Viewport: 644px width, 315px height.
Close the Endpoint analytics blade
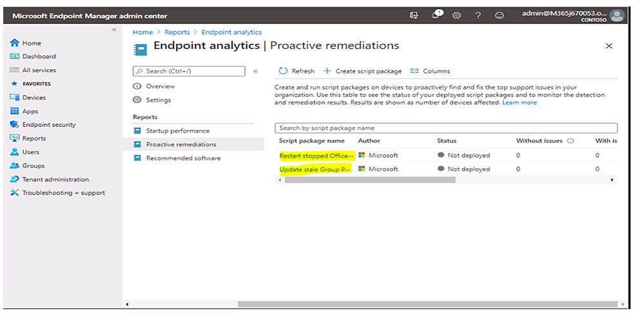coord(609,46)
